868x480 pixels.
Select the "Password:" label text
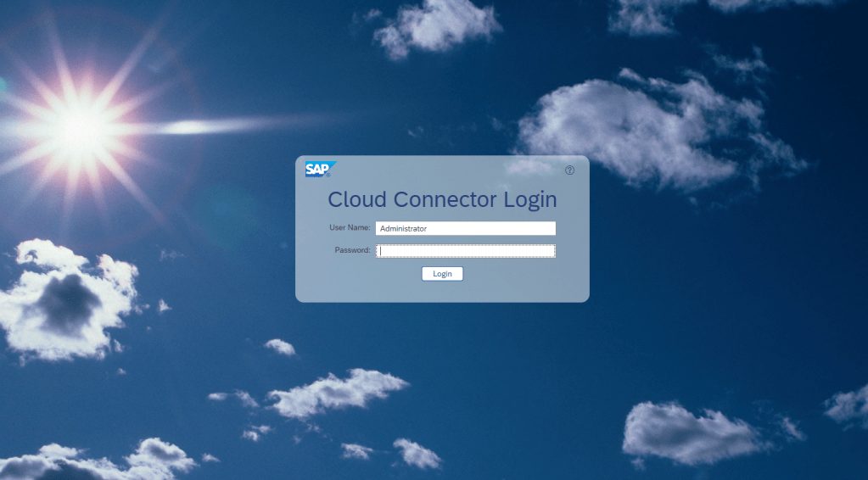click(352, 250)
